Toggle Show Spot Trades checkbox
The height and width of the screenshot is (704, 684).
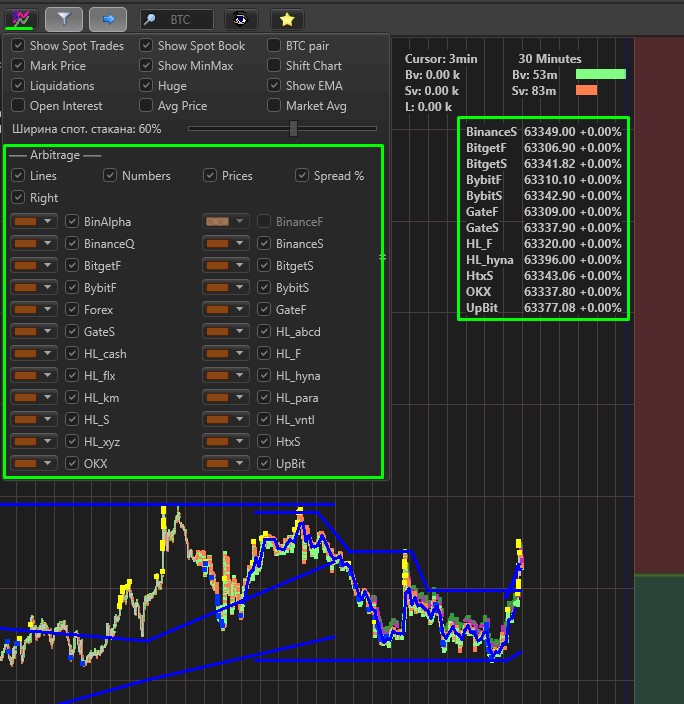pyautogui.click(x=18, y=45)
